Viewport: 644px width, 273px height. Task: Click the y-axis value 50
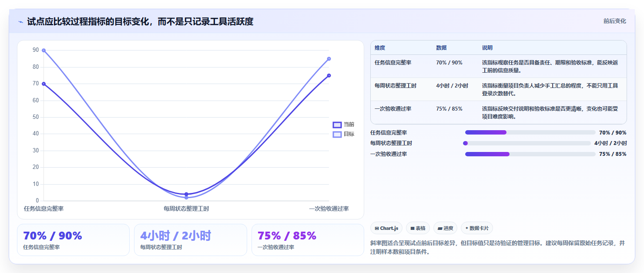tap(36, 117)
